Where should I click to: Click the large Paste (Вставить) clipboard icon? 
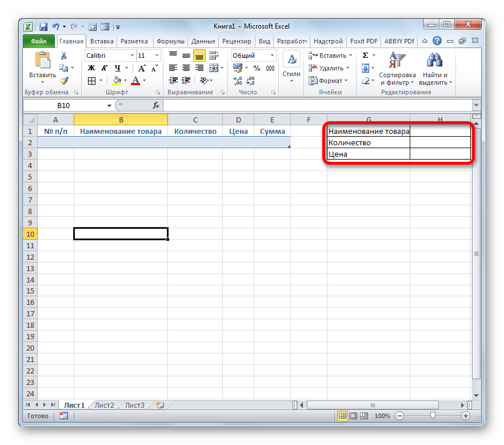[x=43, y=60]
